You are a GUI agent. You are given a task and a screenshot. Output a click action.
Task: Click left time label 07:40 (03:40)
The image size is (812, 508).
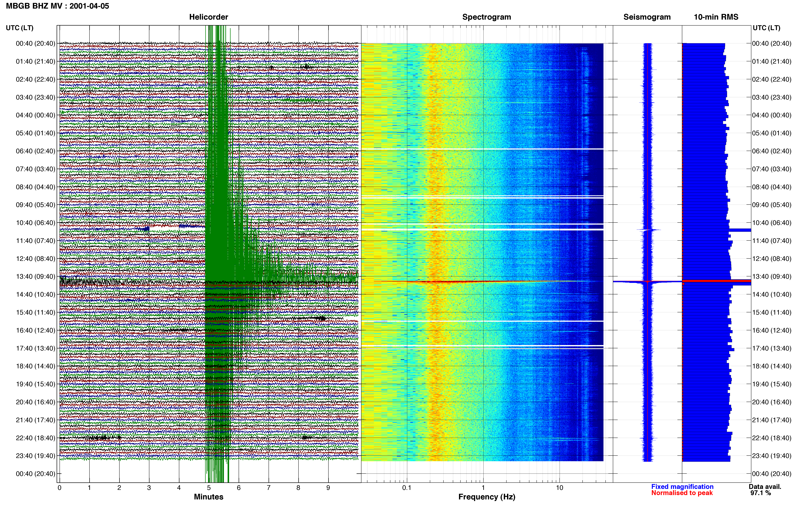click(36, 169)
